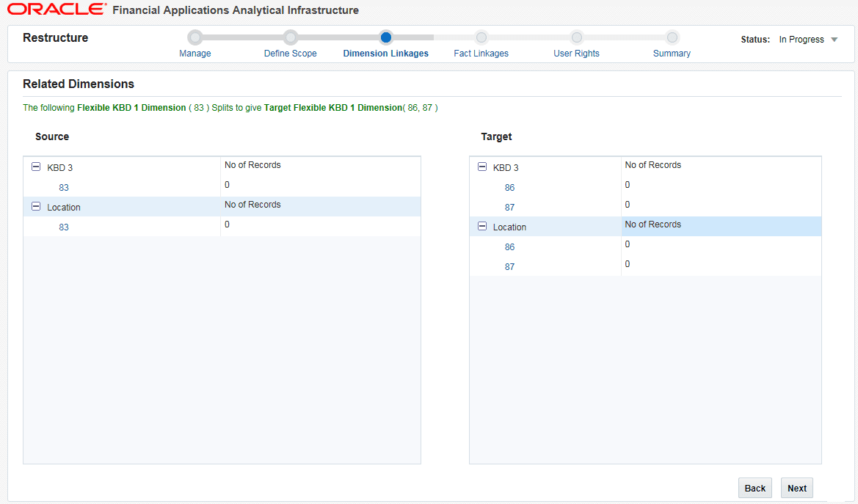Open member 87 under Target Location
858x504 pixels.
[510, 266]
